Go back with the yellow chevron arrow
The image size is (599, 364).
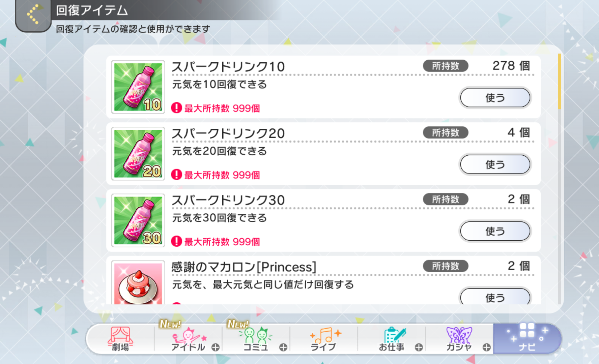[33, 14]
